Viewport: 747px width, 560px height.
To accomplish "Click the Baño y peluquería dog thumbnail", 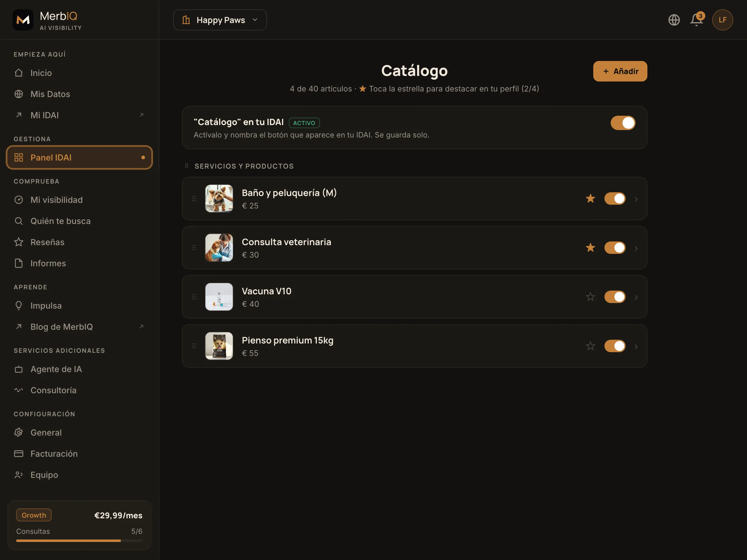I will click(x=219, y=198).
